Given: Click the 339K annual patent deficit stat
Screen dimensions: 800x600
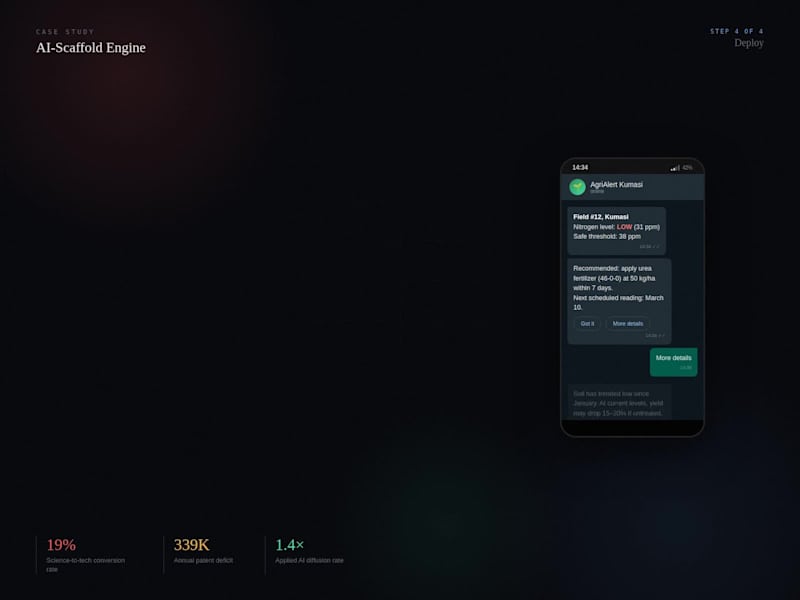Looking at the screenshot, I should (x=203, y=551).
